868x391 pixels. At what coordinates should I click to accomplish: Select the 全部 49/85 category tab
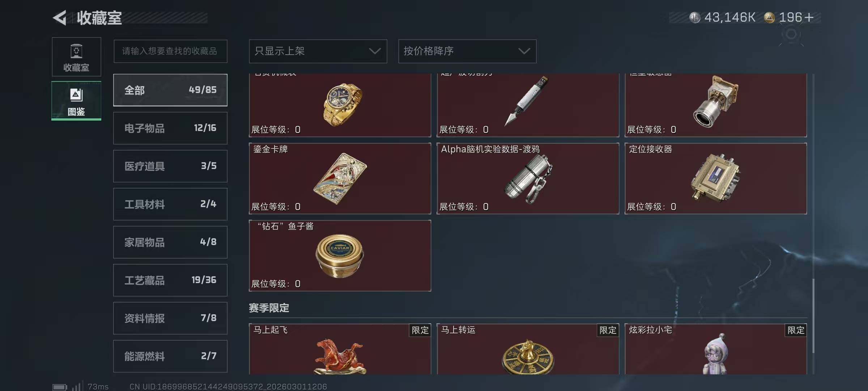[x=170, y=90]
